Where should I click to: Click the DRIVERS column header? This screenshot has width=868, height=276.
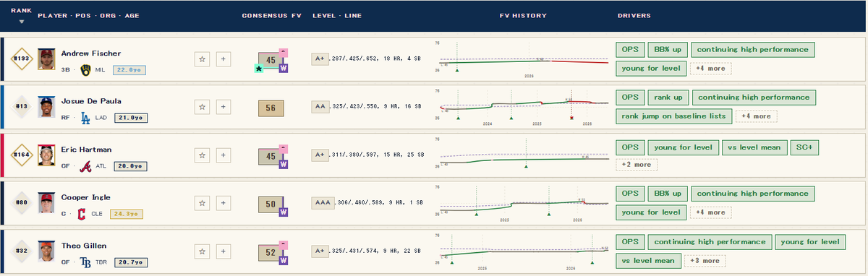pos(634,15)
